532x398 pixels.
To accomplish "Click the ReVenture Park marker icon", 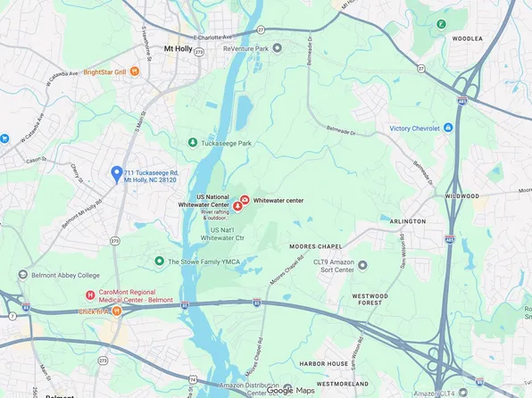I will click(278, 48).
